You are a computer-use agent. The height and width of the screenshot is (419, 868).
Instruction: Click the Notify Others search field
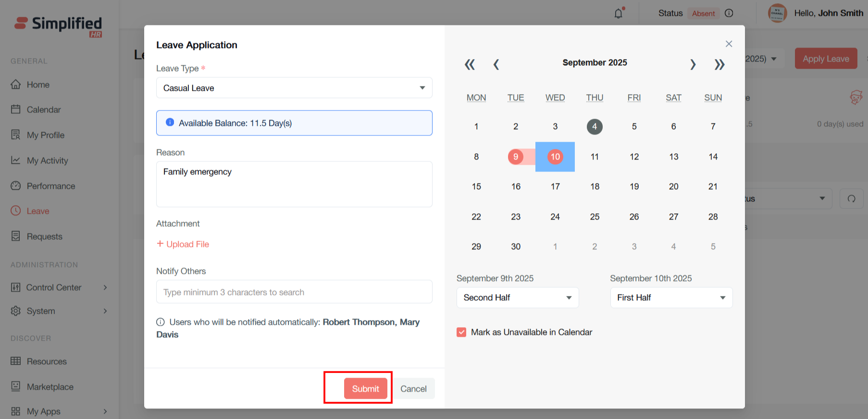coord(294,292)
